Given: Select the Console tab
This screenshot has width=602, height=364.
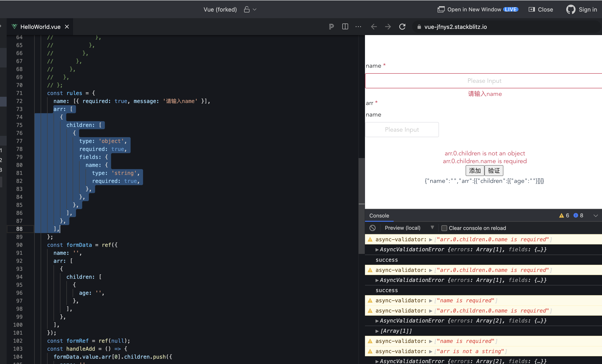Looking at the screenshot, I should click(379, 216).
